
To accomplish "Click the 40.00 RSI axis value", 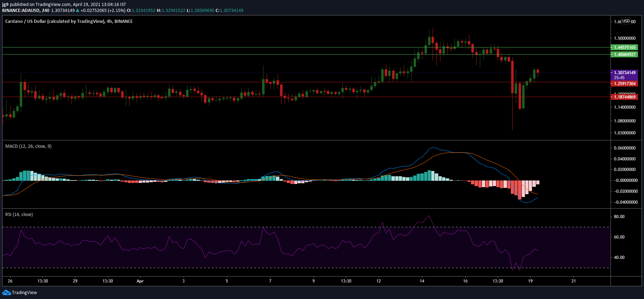I will pyautogui.click(x=619, y=257).
